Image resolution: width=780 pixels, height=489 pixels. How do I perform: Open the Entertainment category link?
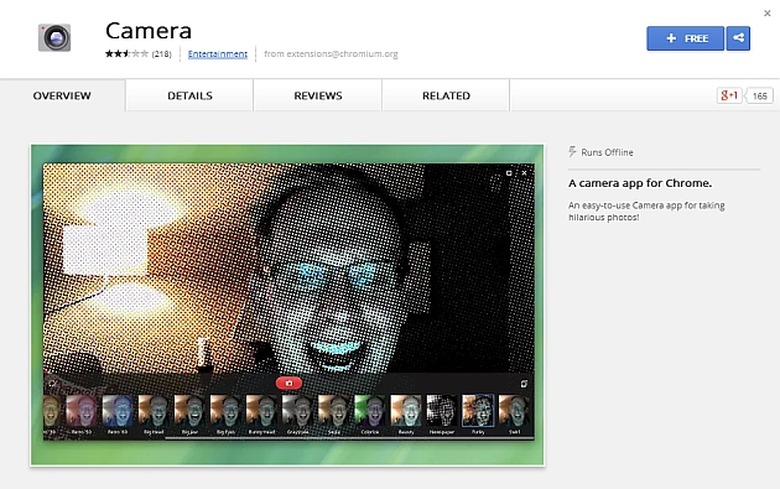click(x=217, y=54)
